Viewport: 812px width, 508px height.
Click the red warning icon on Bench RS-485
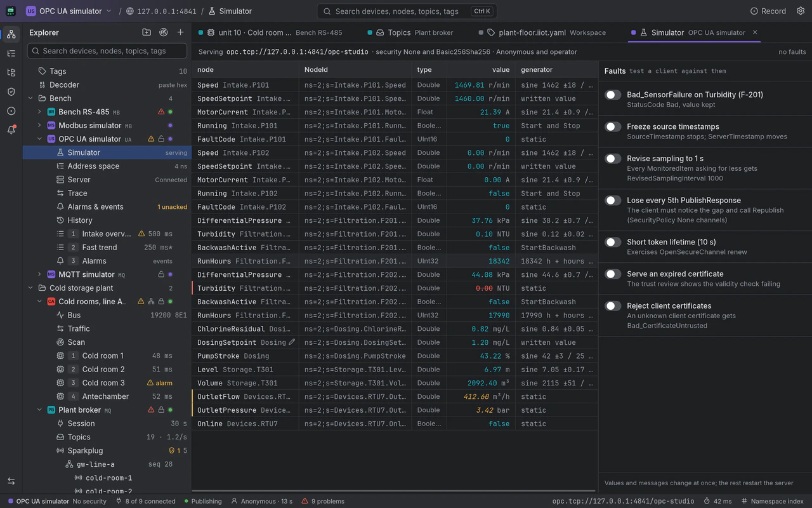pos(161,112)
